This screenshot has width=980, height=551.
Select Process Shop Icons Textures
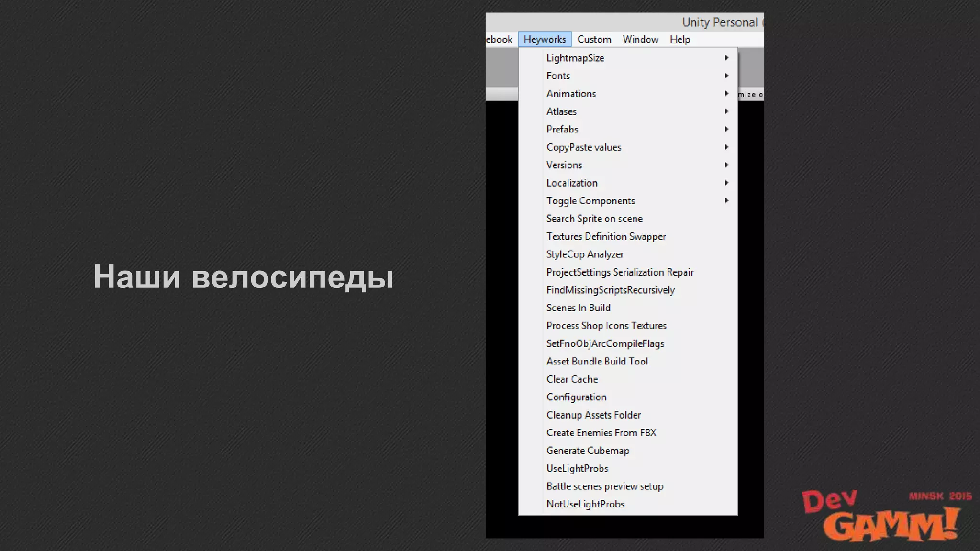628,326
